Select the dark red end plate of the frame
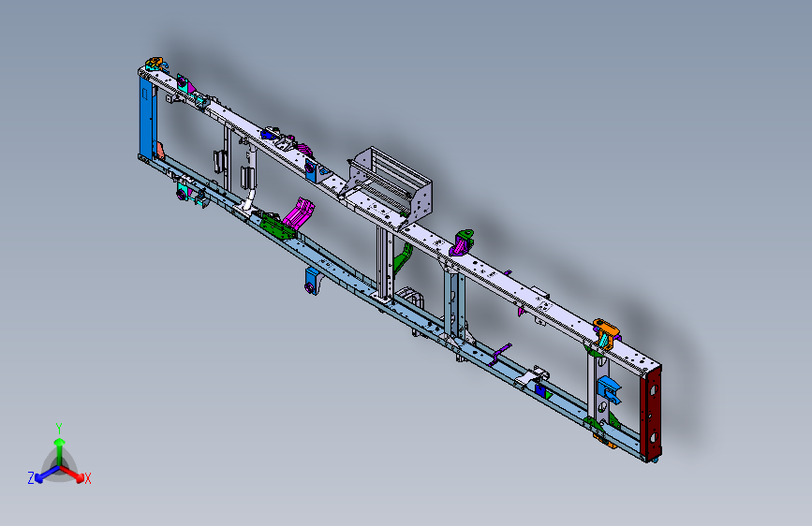Screen dimensions: 812x526 [x=651, y=413]
